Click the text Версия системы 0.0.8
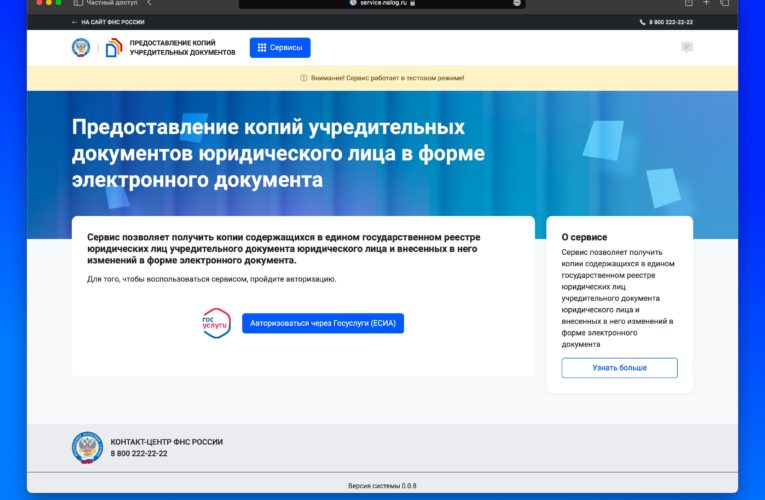Image resolution: width=765 pixels, height=500 pixels. point(382,486)
